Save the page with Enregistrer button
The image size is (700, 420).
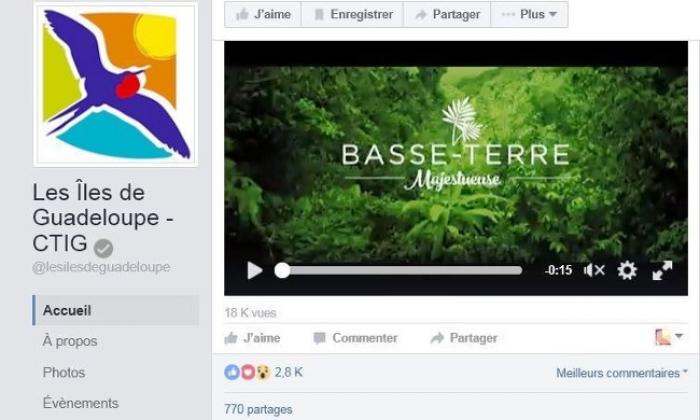(353, 14)
